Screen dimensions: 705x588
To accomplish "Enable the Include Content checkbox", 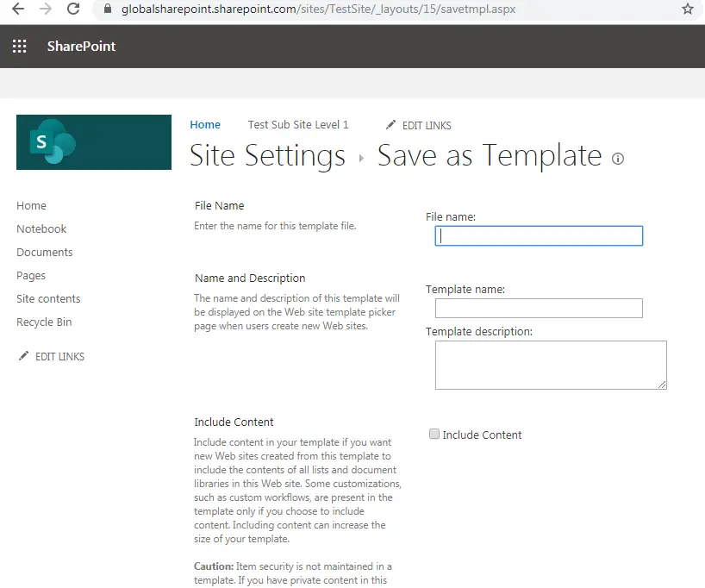I will 434,434.
